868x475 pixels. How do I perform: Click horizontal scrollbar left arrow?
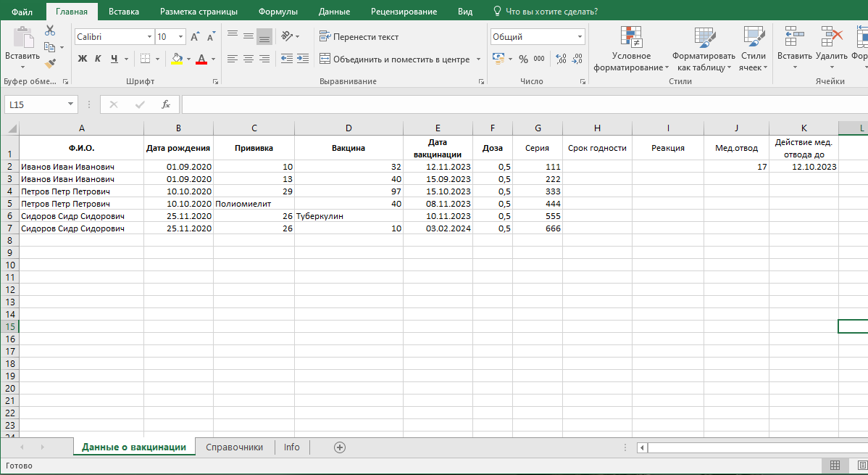tap(642, 447)
